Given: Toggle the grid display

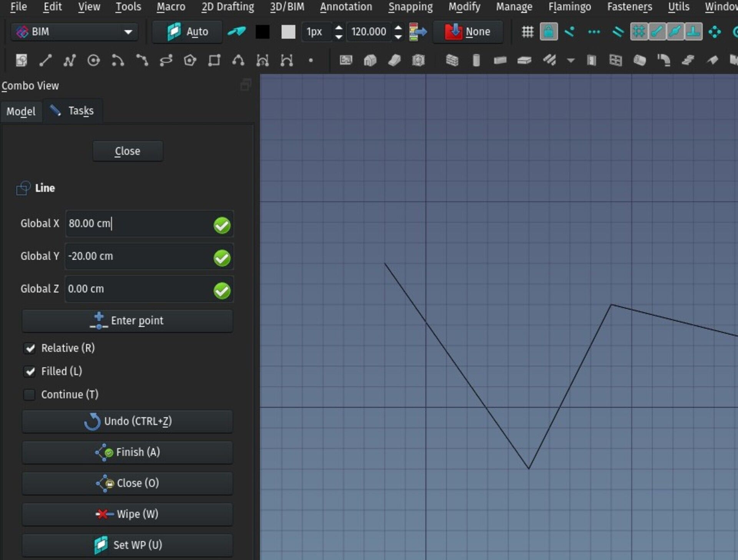Looking at the screenshot, I should point(528,32).
